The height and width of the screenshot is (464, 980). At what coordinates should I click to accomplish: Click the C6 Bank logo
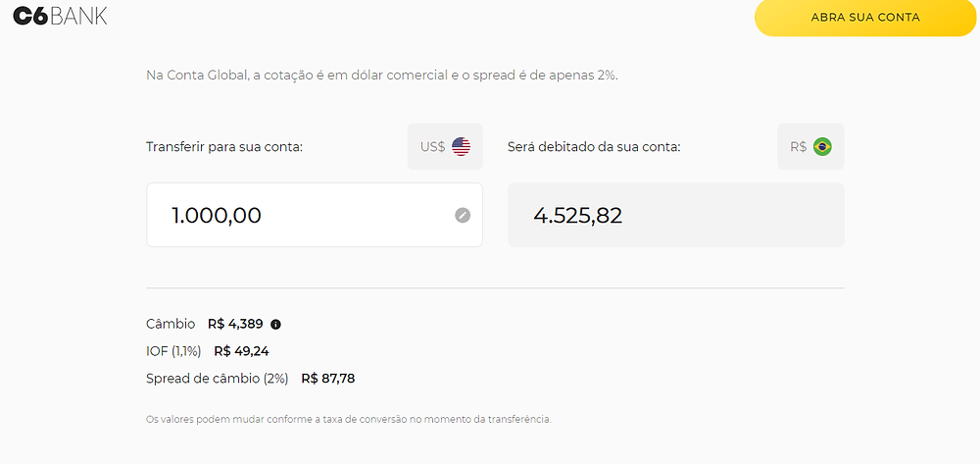[x=60, y=16]
